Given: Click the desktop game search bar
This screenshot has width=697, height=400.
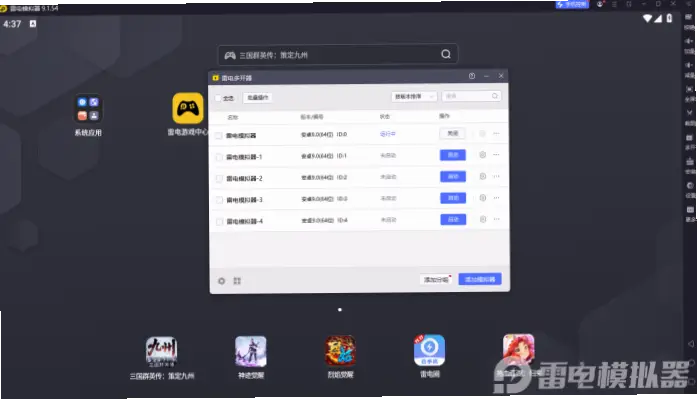Looking at the screenshot, I should pyautogui.click(x=338, y=55).
